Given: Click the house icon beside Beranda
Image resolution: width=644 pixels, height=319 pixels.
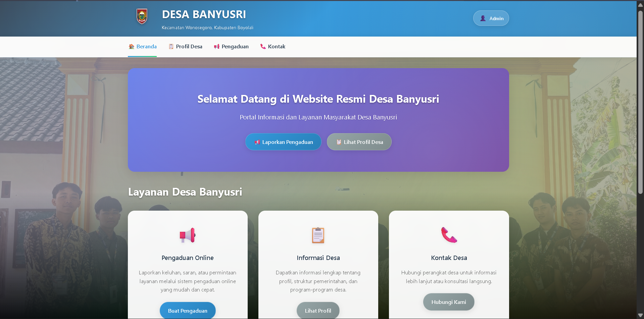Looking at the screenshot, I should click(x=131, y=47).
